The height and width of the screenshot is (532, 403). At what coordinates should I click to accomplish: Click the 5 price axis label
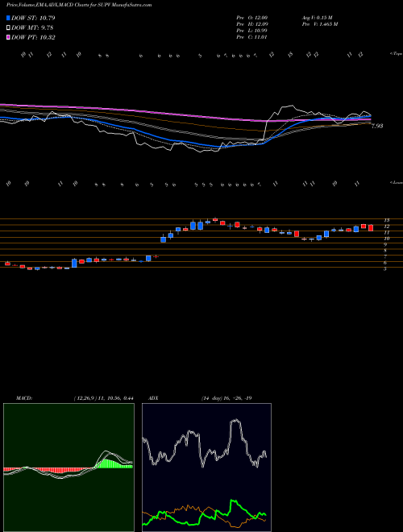coord(385,268)
